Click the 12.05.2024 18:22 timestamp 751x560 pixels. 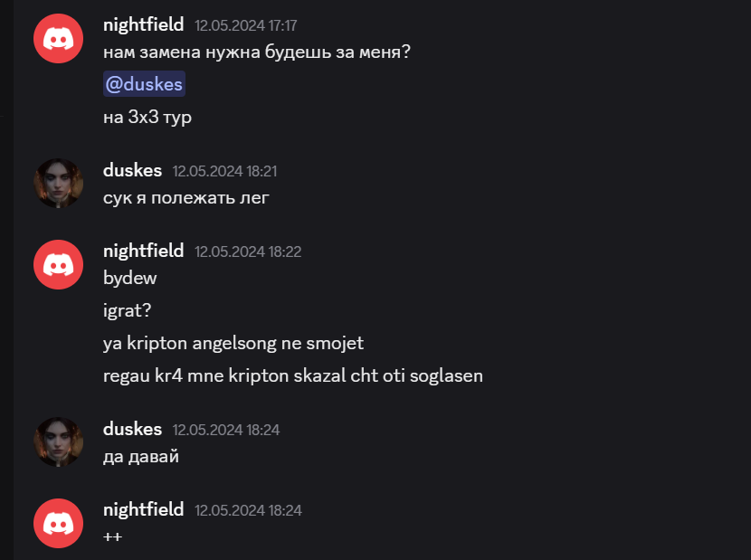[x=248, y=252]
